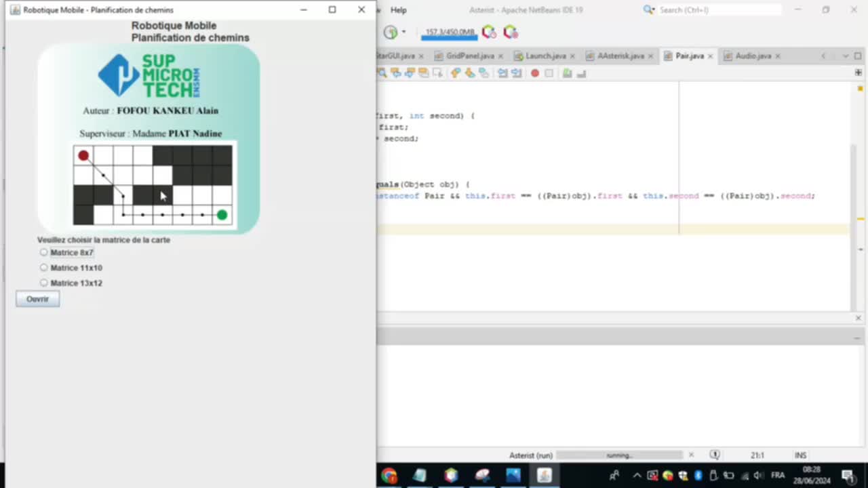
Task: Switch to GridPanel.java tab
Action: point(470,56)
